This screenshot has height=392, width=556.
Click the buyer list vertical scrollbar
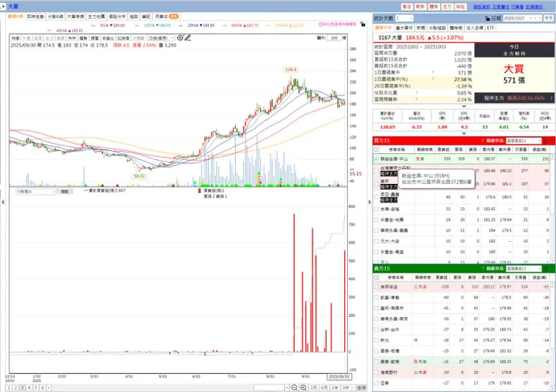pyautogui.click(x=551, y=209)
